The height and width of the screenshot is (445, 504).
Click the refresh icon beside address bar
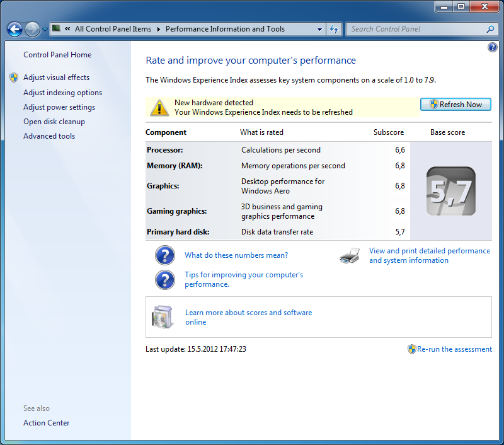[334, 29]
